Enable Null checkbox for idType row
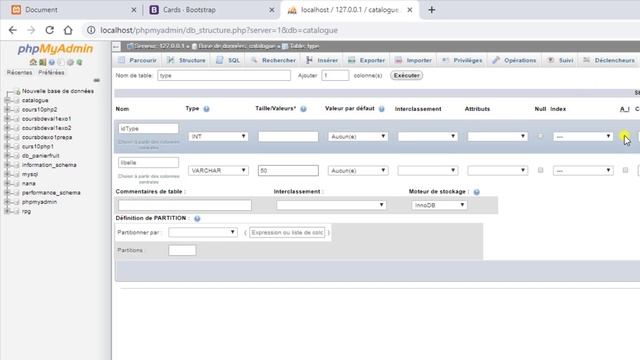 click(x=540, y=136)
